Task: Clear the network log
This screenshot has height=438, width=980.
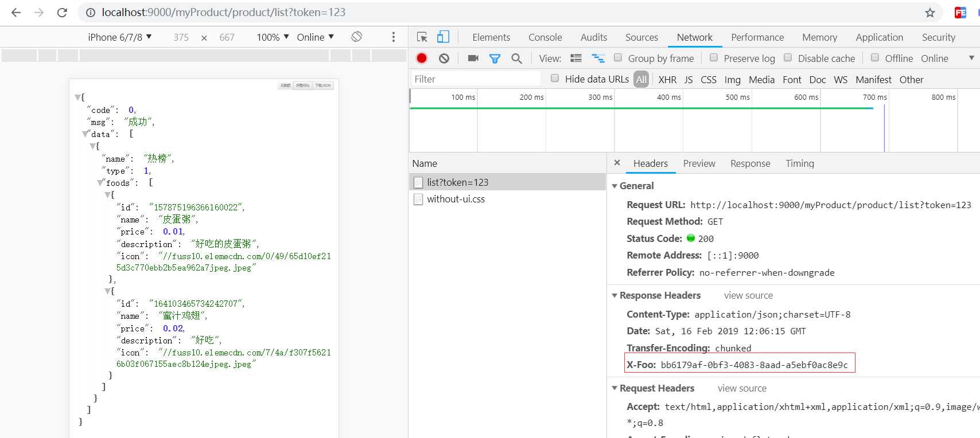Action: click(x=444, y=58)
